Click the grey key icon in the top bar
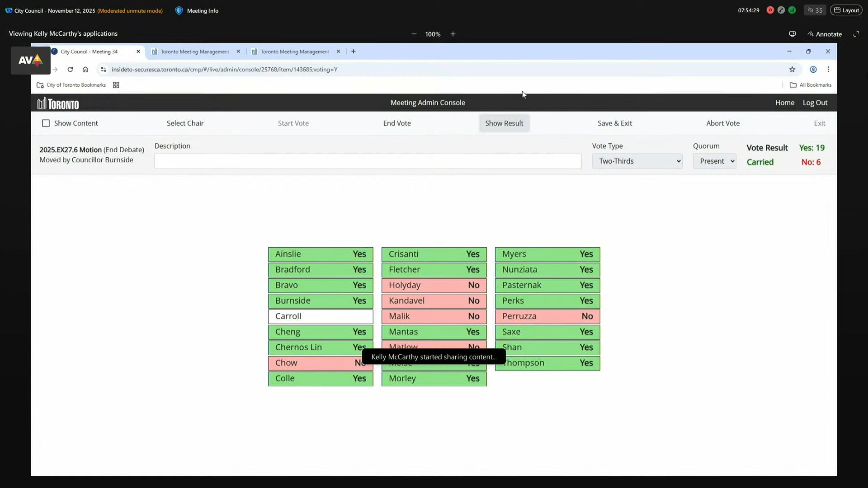The image size is (868, 488). 781,10
